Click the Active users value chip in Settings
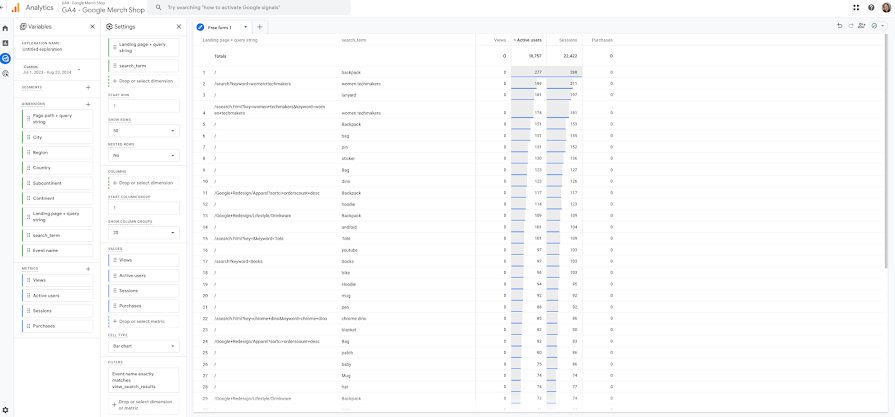This screenshot has width=895, height=417. pyautogui.click(x=144, y=276)
